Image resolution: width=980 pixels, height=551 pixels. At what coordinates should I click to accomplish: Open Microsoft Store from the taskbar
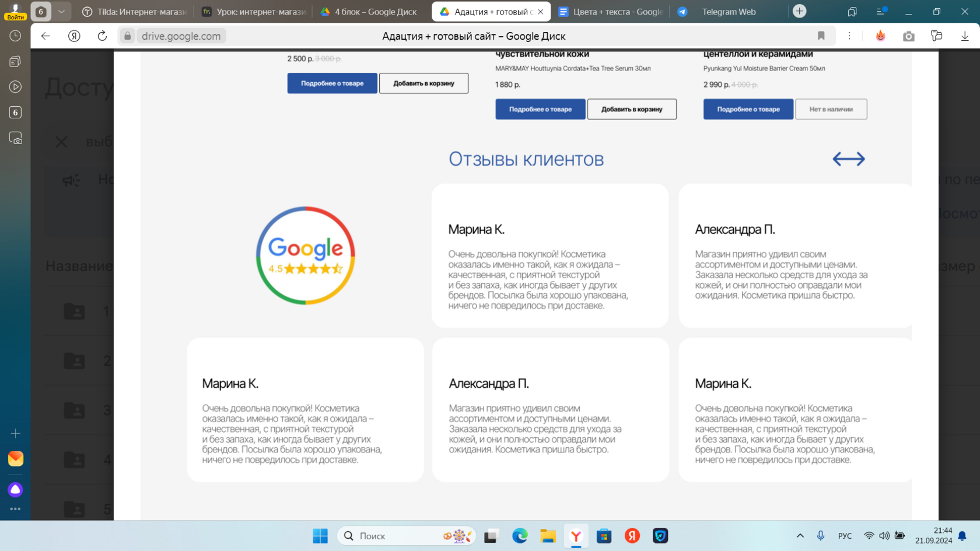(604, 536)
